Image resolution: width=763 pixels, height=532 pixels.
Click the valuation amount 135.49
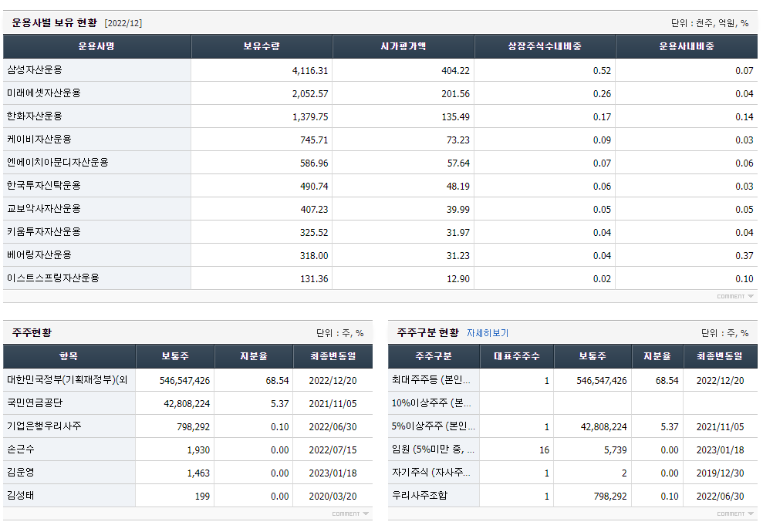tap(455, 117)
